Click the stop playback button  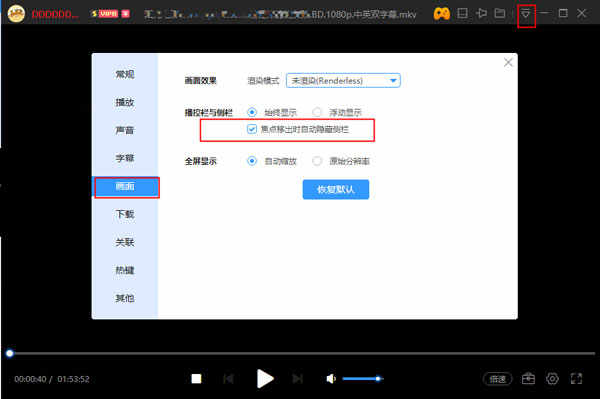click(196, 379)
